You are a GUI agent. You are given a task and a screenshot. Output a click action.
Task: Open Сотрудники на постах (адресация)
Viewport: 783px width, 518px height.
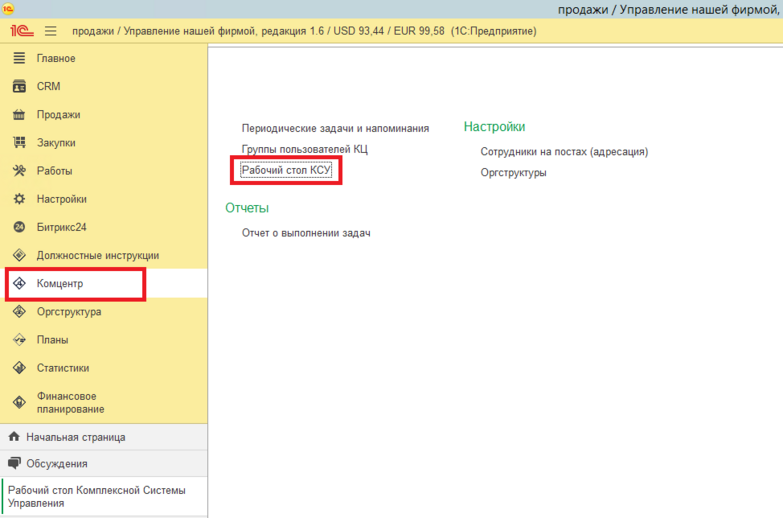point(564,152)
